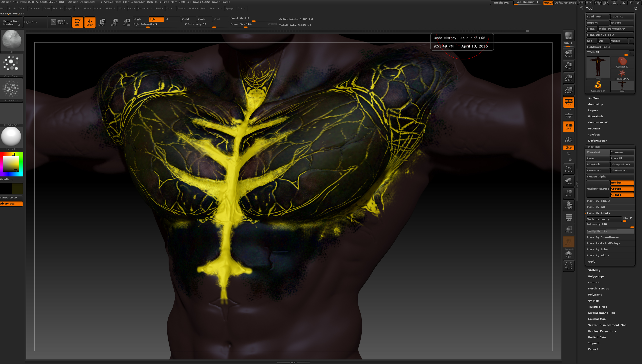Click the Solo mode icon

click(x=568, y=254)
